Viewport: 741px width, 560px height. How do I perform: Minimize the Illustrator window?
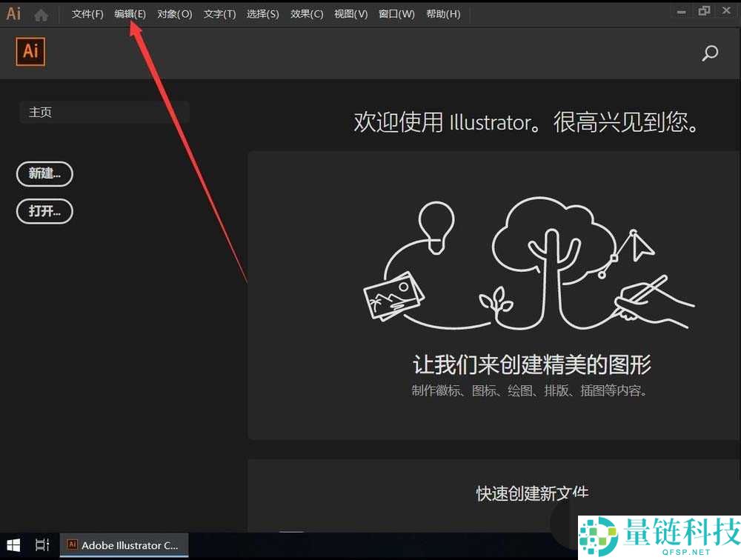[x=682, y=10]
